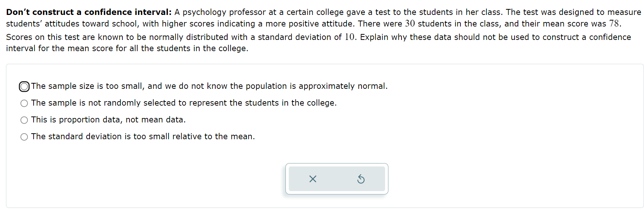
Task: Choose 'The sample is not randomly selected' option
Action: 24,103
